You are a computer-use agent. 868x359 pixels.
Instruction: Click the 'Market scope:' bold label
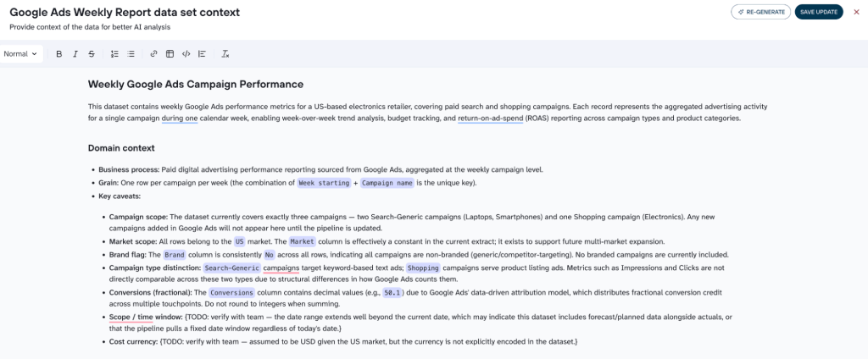pyautogui.click(x=133, y=241)
